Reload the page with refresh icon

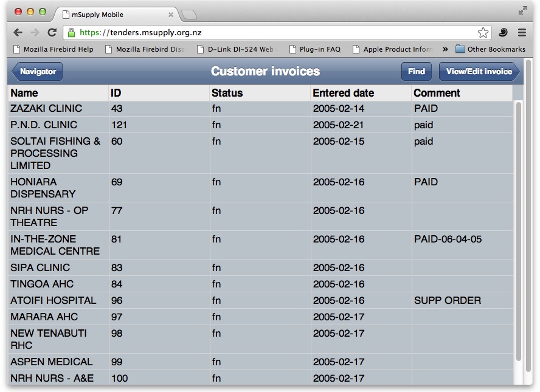pyautogui.click(x=52, y=33)
